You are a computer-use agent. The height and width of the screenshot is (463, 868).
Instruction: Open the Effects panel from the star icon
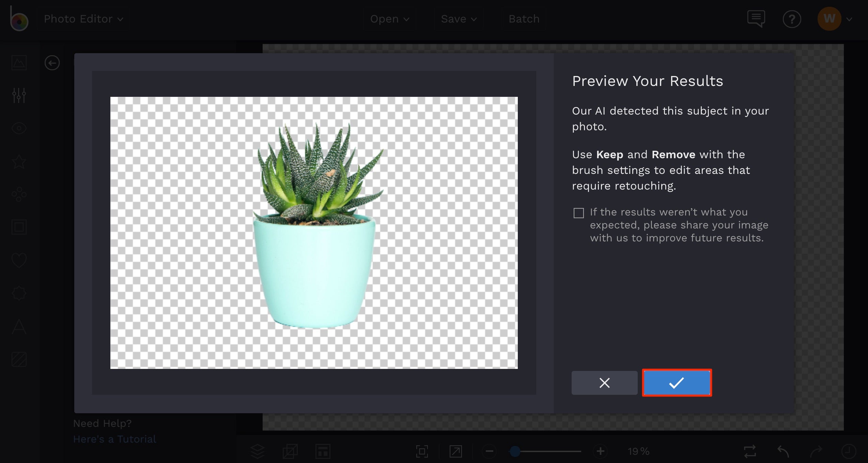[19, 161]
